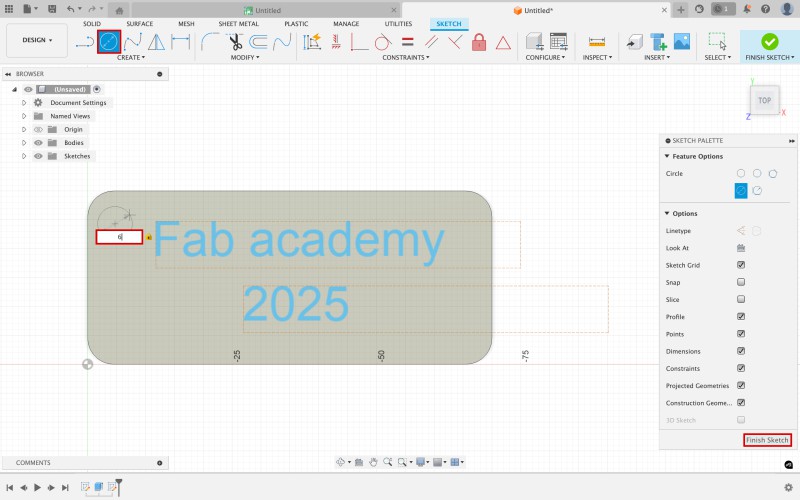The image size is (800, 500).
Task: Click the TOP face of the ViewCube
Action: [x=764, y=100]
